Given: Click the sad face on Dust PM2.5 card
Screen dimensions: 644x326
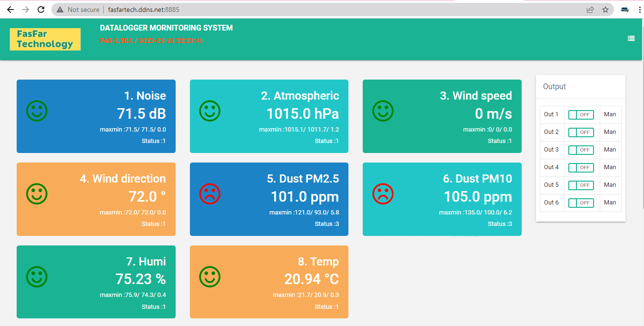Looking at the screenshot, I should [210, 194].
